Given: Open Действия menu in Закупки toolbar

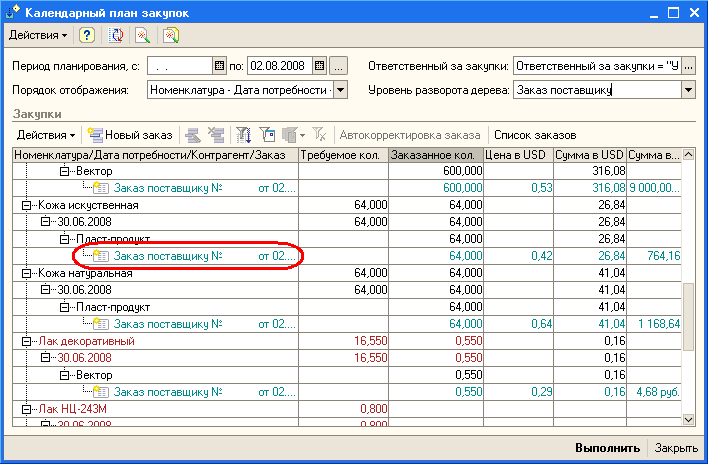Looking at the screenshot, I should [x=45, y=135].
